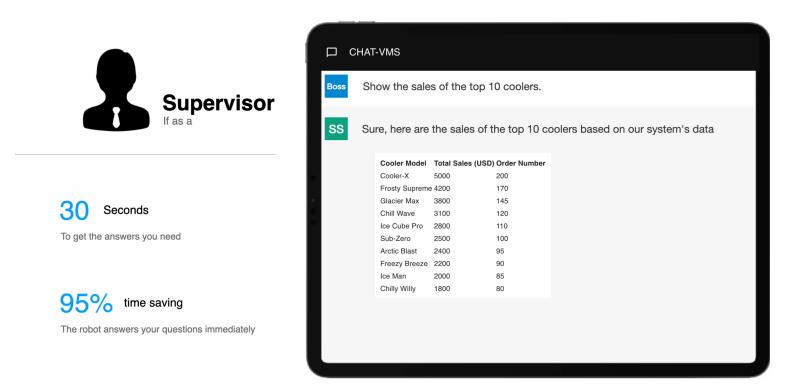Click the Total Sales (USD) column header
Image resolution: width=787 pixels, height=387 pixels.
click(464, 163)
